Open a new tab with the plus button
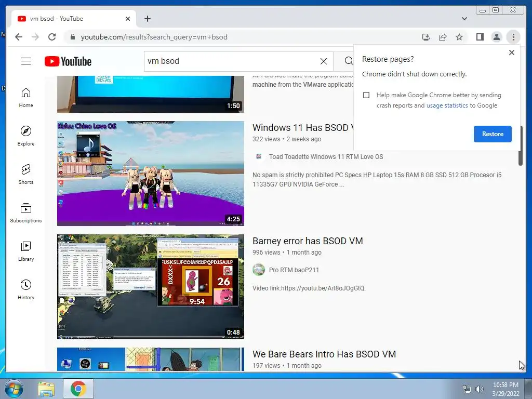The width and height of the screenshot is (532, 399). coord(147,19)
